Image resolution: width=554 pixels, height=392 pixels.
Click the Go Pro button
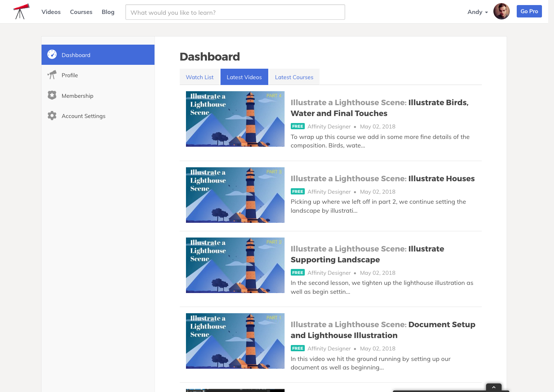coord(529,11)
